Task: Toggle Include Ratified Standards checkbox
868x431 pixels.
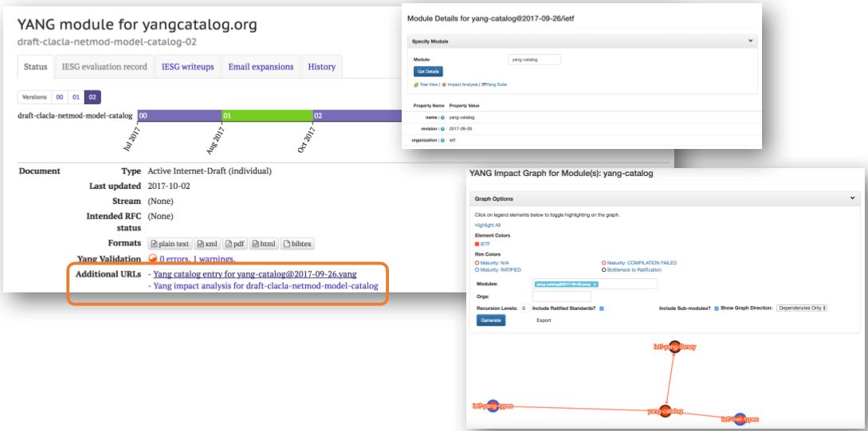Action: click(601, 308)
